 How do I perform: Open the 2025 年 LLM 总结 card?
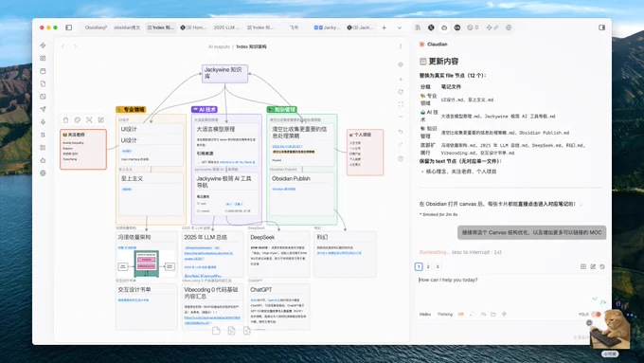(x=212, y=254)
